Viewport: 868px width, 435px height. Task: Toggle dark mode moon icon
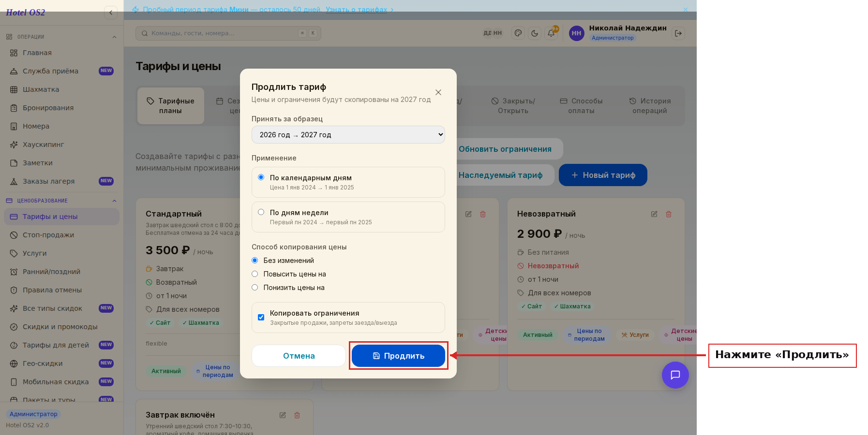[x=535, y=33]
